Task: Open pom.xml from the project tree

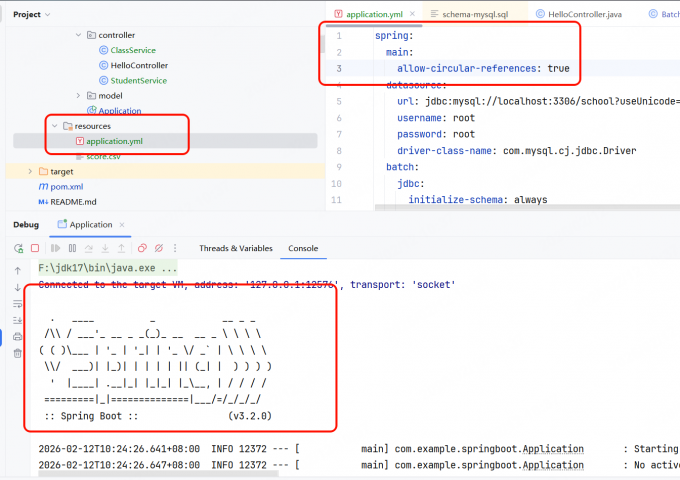Action: [66, 186]
